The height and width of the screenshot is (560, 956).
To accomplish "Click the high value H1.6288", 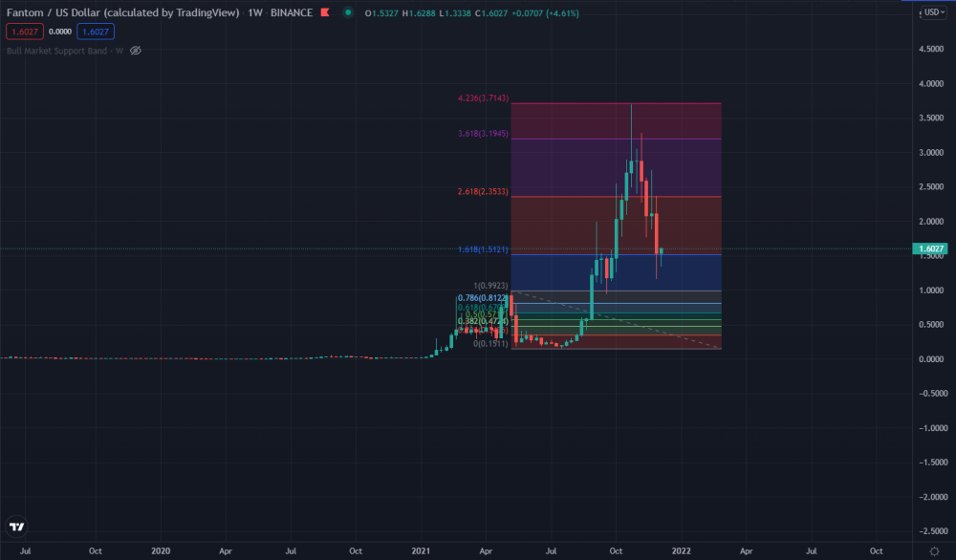I will (419, 12).
